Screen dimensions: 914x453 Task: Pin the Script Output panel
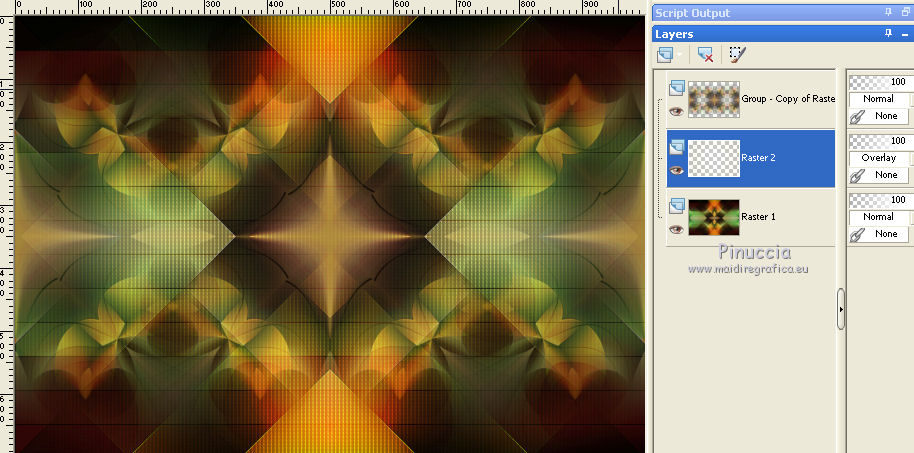click(x=888, y=13)
